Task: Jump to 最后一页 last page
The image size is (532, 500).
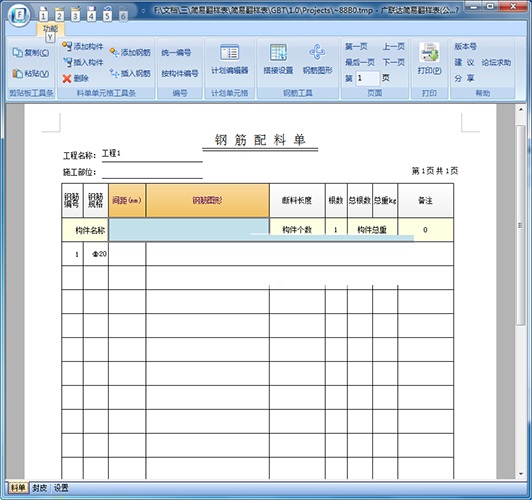Action: coord(360,62)
